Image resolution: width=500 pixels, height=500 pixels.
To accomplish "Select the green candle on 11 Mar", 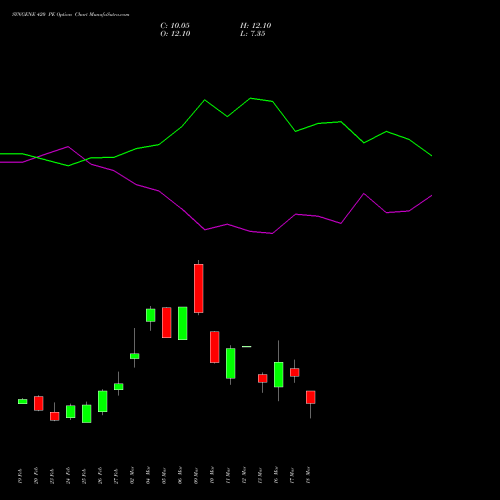I will click(231, 363).
